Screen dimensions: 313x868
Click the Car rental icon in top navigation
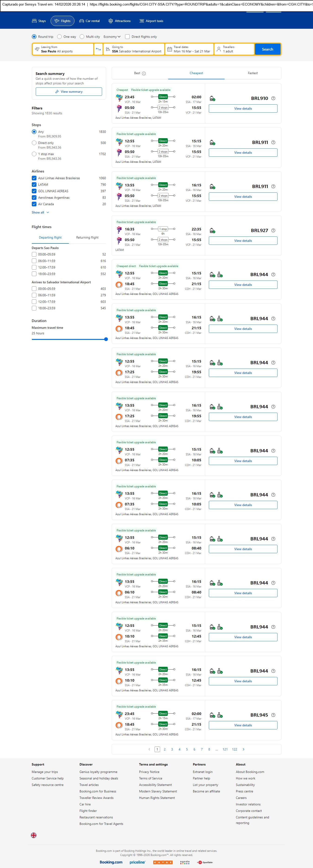[x=82, y=21]
